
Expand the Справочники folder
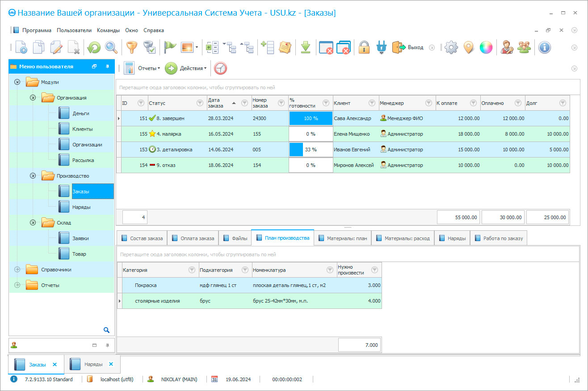[x=17, y=270]
